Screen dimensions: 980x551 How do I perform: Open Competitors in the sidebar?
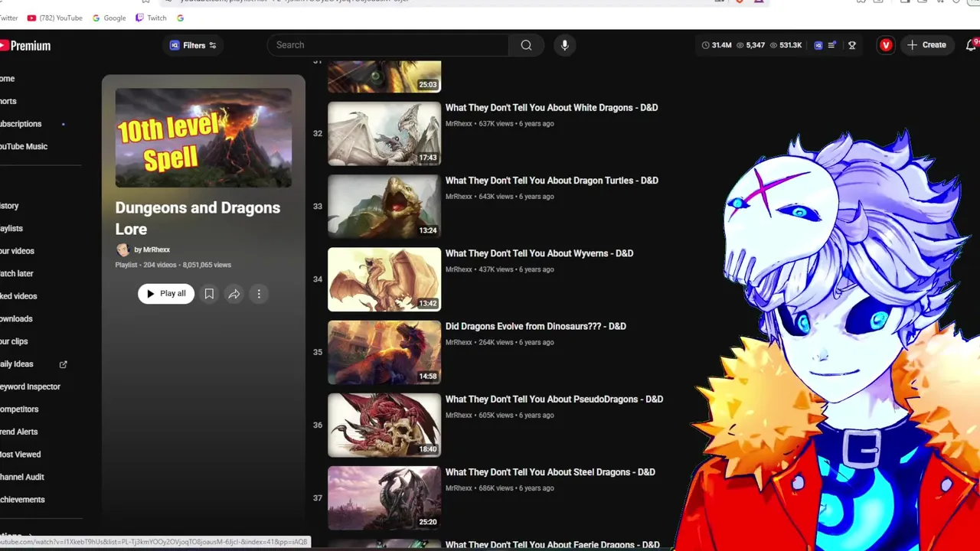[x=21, y=409]
